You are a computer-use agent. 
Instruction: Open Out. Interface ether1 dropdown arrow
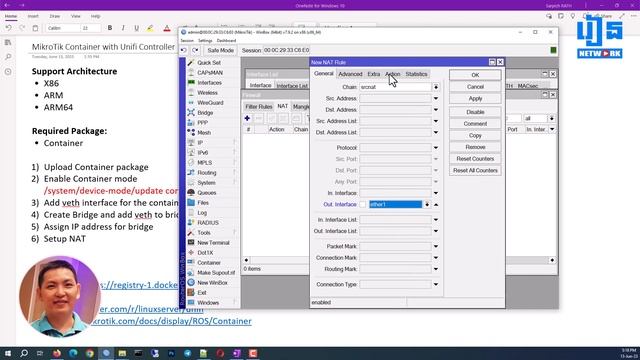pos(427,204)
